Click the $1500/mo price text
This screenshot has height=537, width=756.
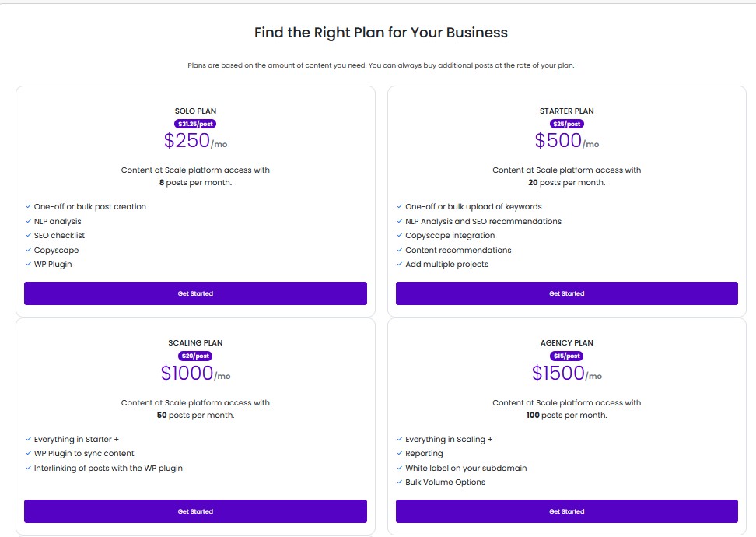[566, 373]
